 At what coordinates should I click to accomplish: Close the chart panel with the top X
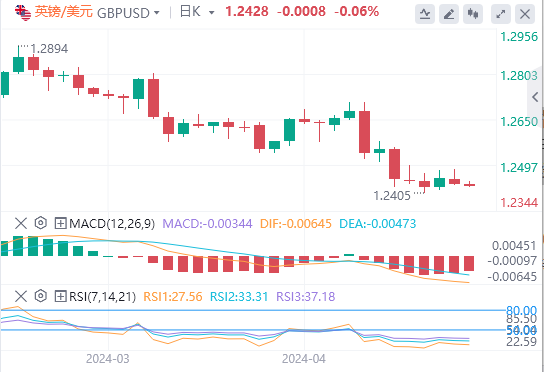tap(525, 14)
